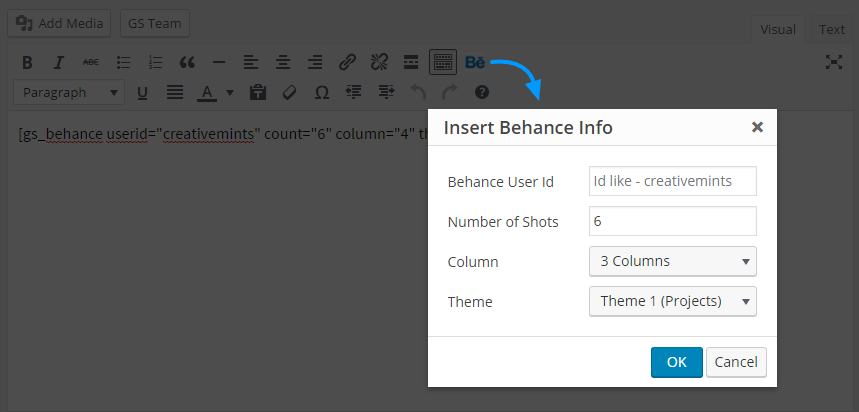Open the text color picker arrow

(230, 93)
